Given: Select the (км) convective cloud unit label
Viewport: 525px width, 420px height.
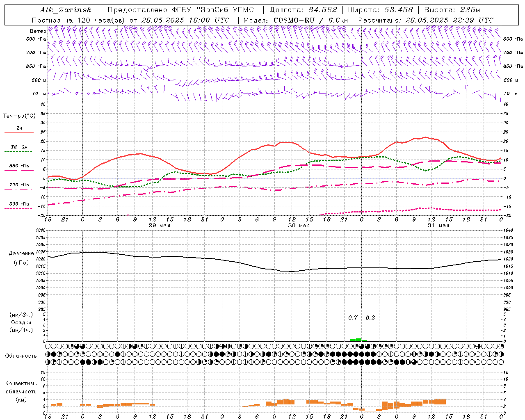Looking at the screenshot, I should (x=21, y=399).
